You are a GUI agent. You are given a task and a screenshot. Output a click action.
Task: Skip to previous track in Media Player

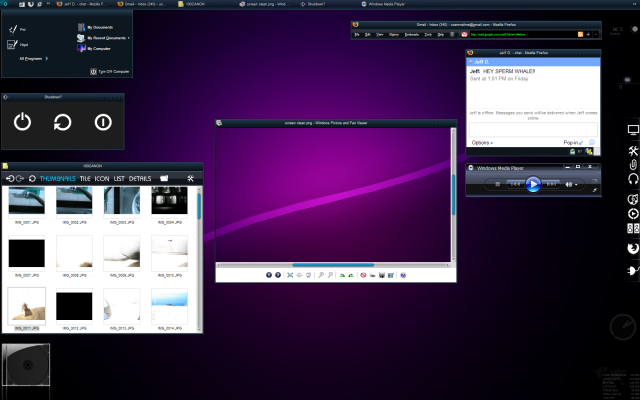[x=515, y=184]
